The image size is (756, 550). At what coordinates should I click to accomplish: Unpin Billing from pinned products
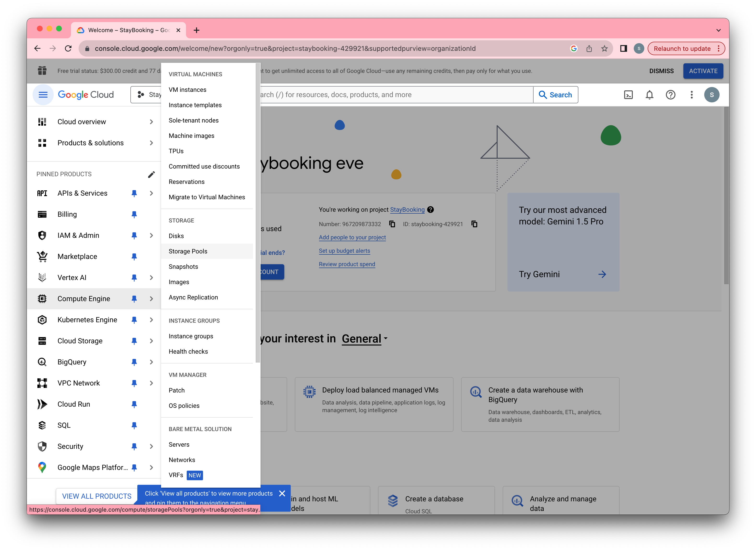click(134, 214)
